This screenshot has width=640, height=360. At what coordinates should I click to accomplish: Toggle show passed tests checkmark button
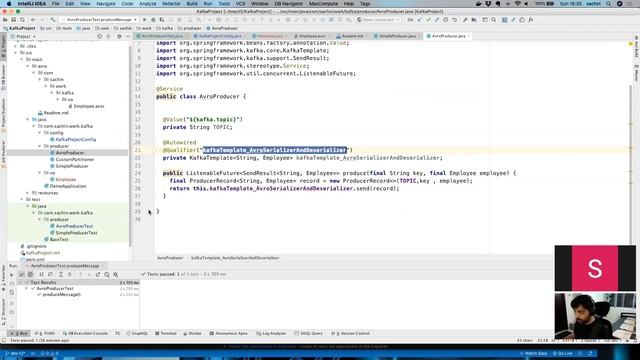(x=22, y=275)
